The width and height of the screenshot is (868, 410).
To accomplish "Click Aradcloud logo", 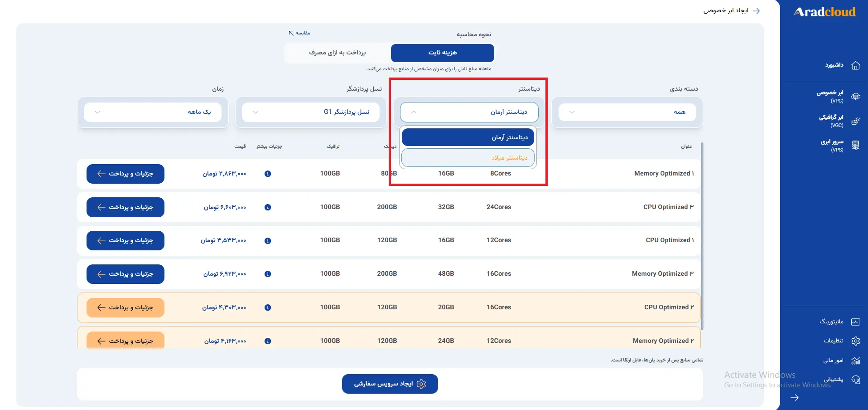I will pyautogui.click(x=825, y=12).
